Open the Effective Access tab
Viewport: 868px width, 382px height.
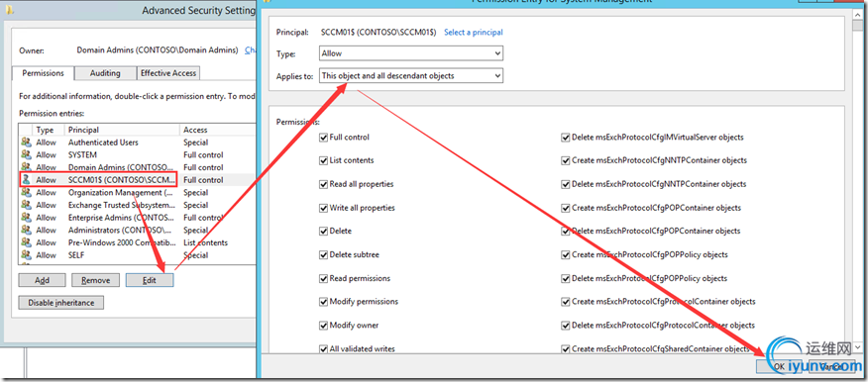point(168,73)
